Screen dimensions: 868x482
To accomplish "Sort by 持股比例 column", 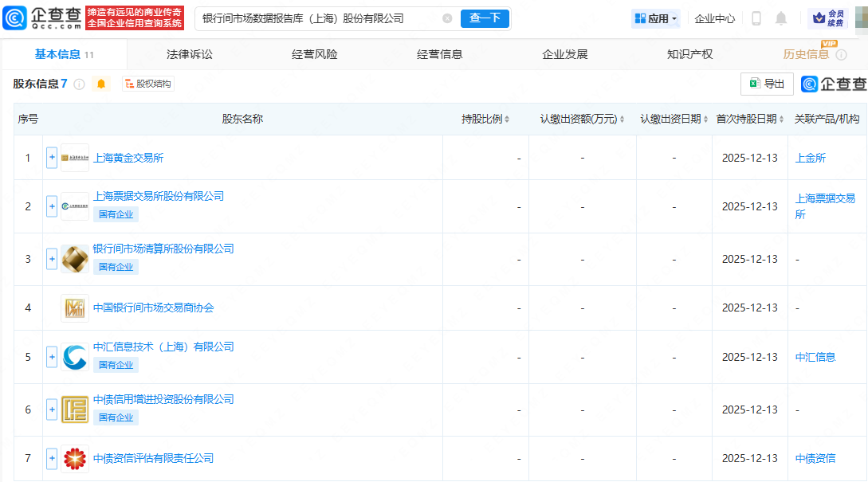I will [x=485, y=120].
